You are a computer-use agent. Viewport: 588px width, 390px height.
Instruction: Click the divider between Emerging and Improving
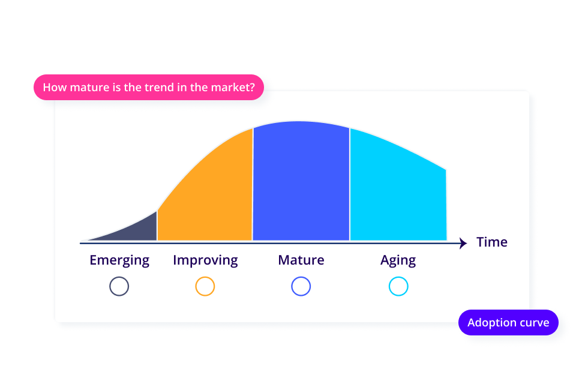point(157,226)
